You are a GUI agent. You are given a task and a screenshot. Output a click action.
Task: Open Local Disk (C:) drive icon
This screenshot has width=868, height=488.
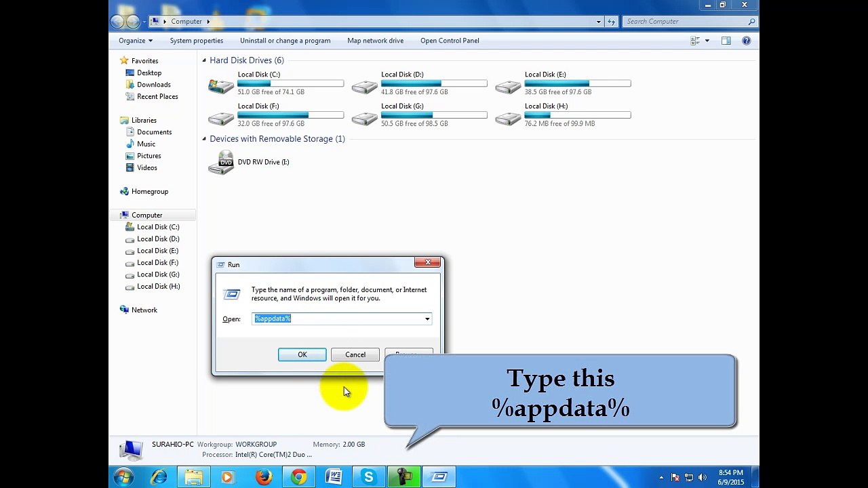coord(221,86)
